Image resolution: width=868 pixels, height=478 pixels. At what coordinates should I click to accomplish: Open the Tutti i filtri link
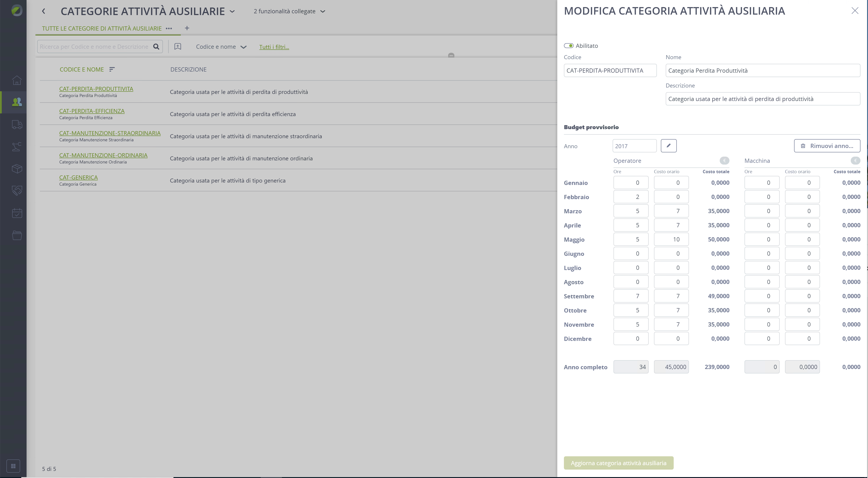point(274,47)
